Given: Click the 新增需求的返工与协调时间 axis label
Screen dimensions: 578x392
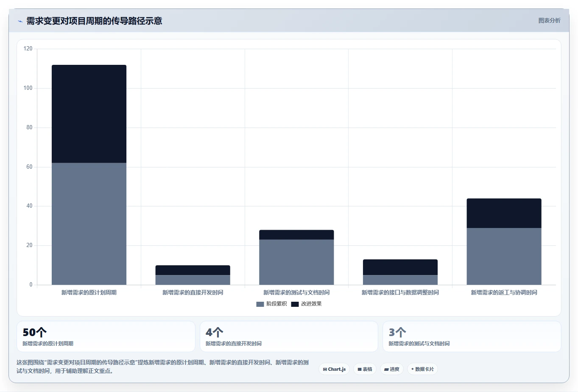Looking at the screenshot, I should (x=504, y=292).
